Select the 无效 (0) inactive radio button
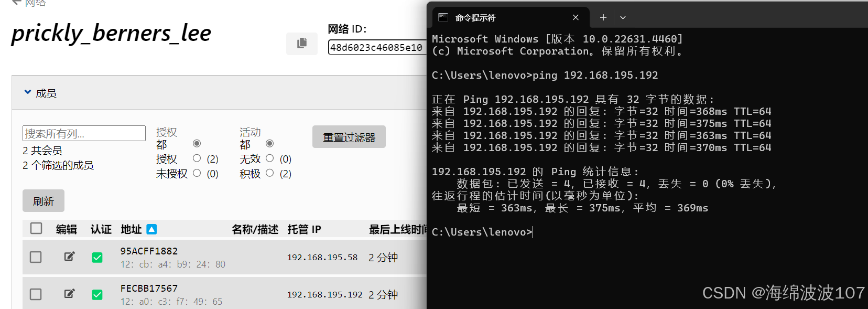The image size is (868, 309). tap(270, 158)
